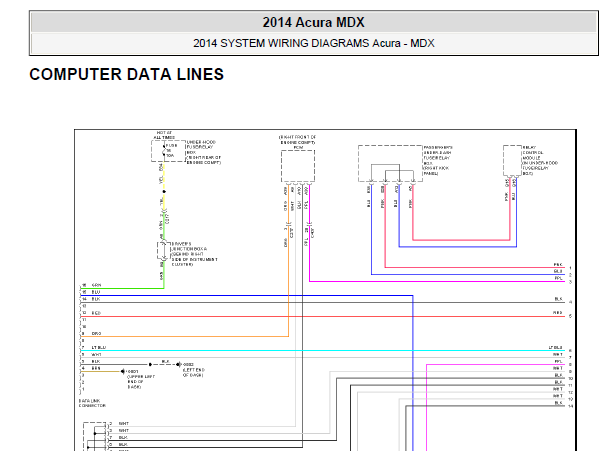Click 'LT BLU' label at right output 6
Viewport: 603px width, 451px height.
click(x=555, y=348)
